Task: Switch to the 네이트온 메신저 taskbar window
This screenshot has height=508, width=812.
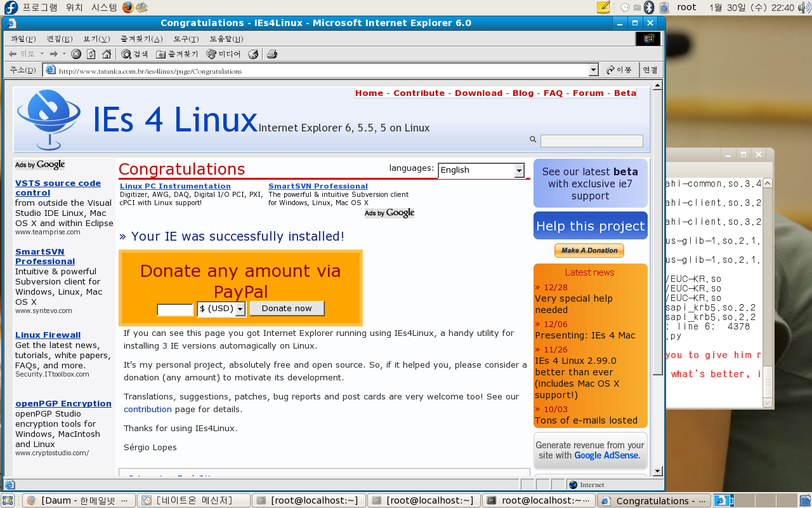Action: point(194,500)
